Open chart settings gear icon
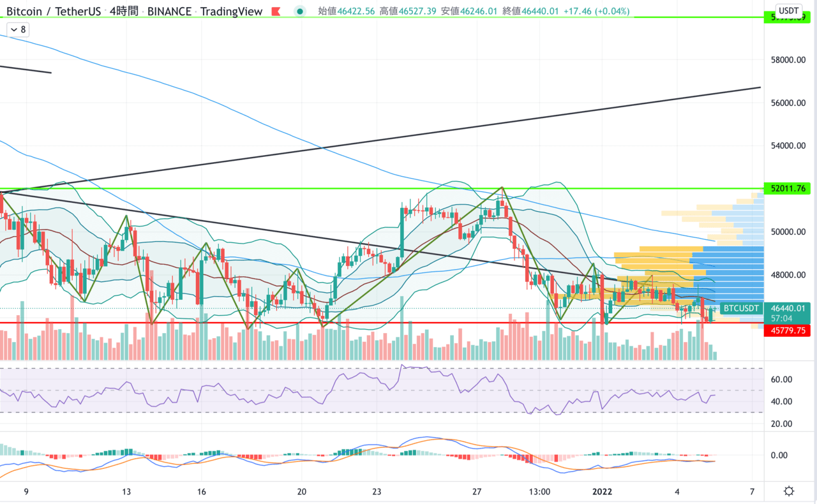 coord(789,491)
